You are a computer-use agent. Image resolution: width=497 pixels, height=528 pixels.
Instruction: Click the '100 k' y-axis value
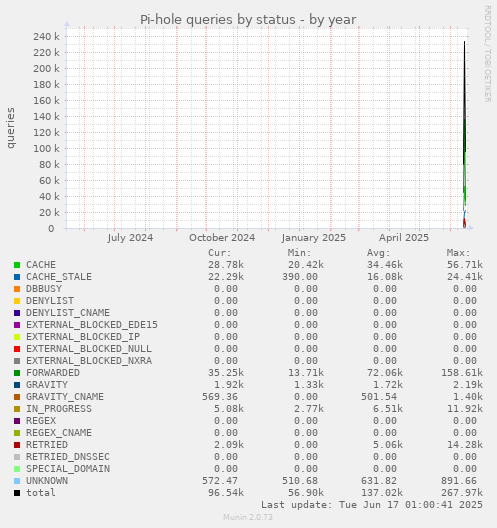pyautogui.click(x=46, y=148)
